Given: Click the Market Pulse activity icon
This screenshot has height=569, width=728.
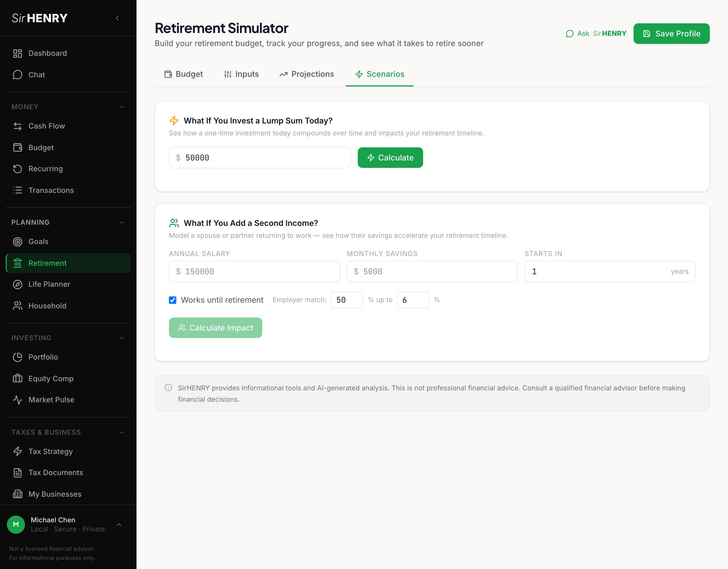Looking at the screenshot, I should (17, 399).
